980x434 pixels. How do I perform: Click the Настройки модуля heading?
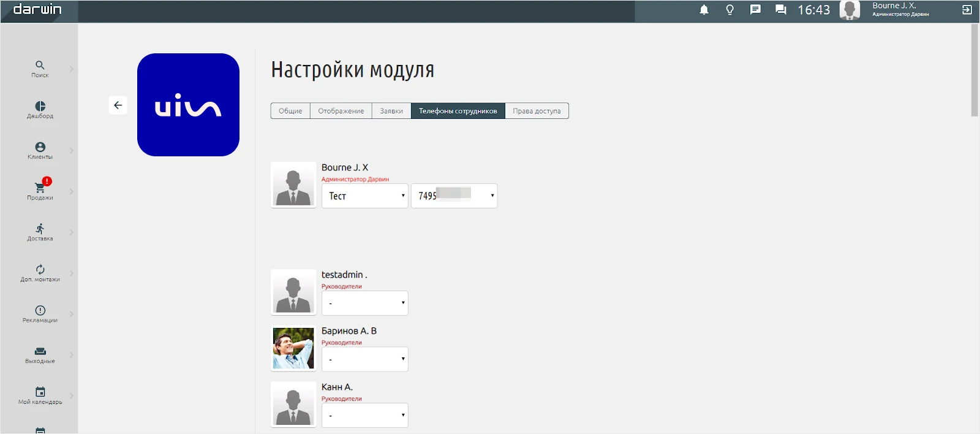pyautogui.click(x=353, y=70)
